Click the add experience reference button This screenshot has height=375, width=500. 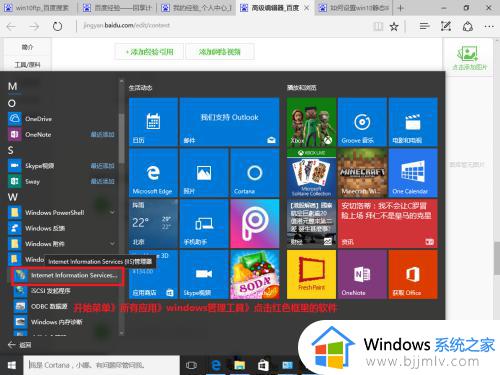tap(149, 52)
